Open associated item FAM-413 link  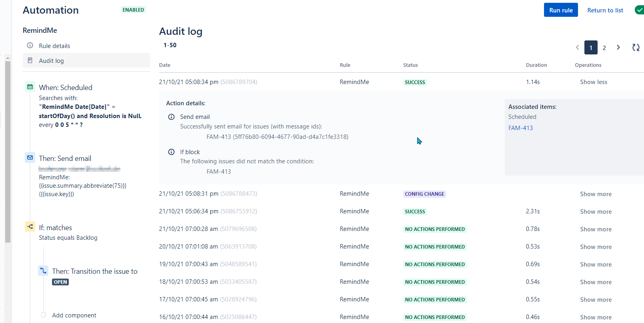(520, 128)
